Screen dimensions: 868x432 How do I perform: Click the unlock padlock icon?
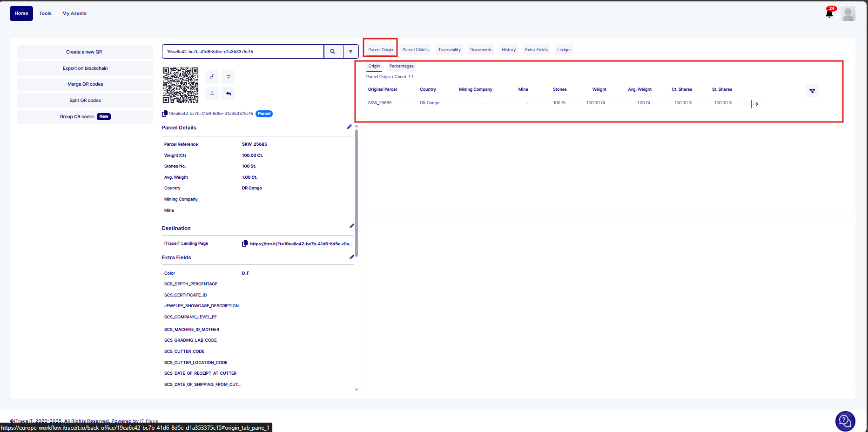click(212, 77)
